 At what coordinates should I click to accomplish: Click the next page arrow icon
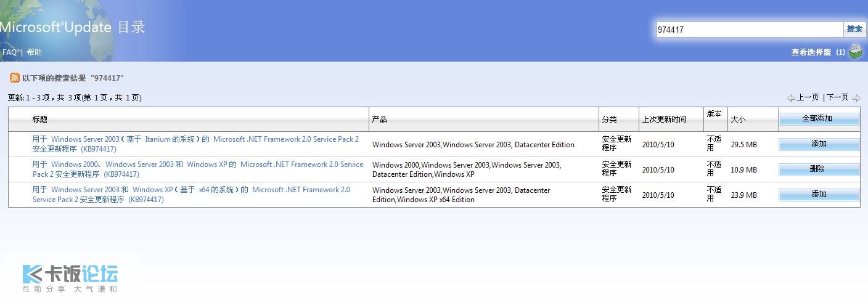click(856, 98)
